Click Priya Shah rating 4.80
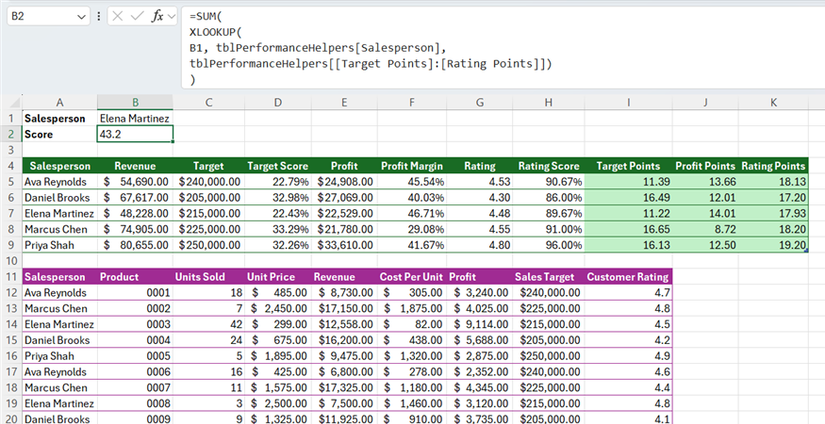The width and height of the screenshot is (825, 424). [479, 245]
